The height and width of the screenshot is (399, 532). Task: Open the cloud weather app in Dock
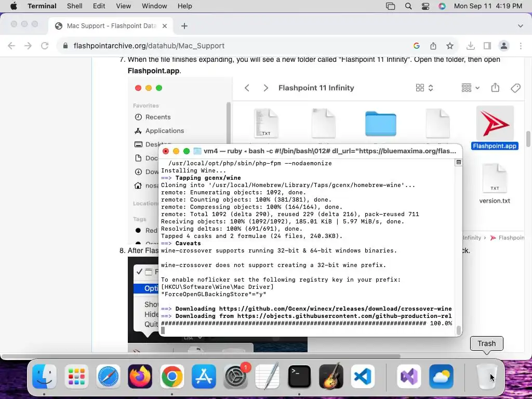pos(441,376)
